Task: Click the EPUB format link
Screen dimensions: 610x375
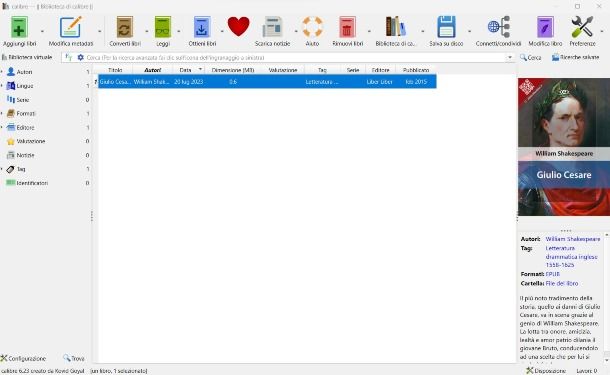Action: pos(552,274)
